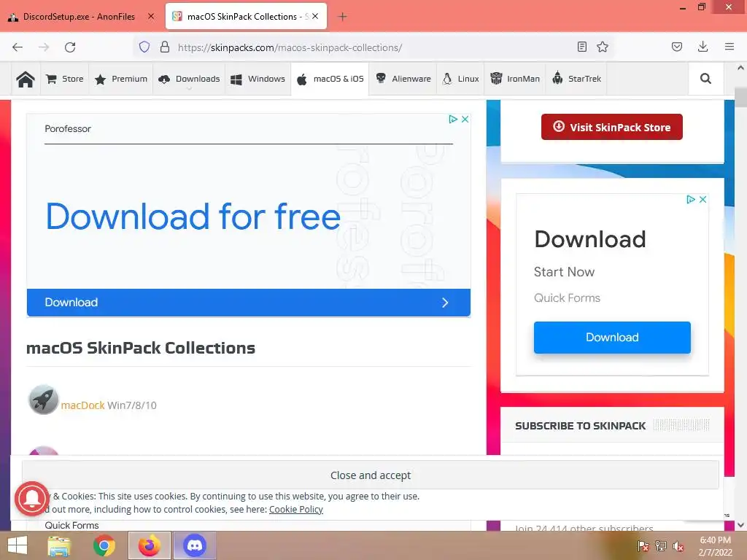
Task: Click the AdChoices icon on Porofessor ad
Action: point(453,119)
